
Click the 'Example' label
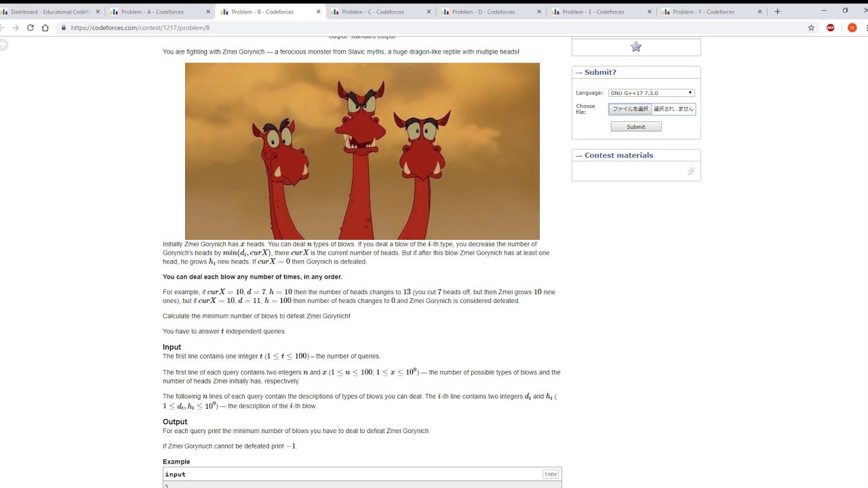coord(176,462)
